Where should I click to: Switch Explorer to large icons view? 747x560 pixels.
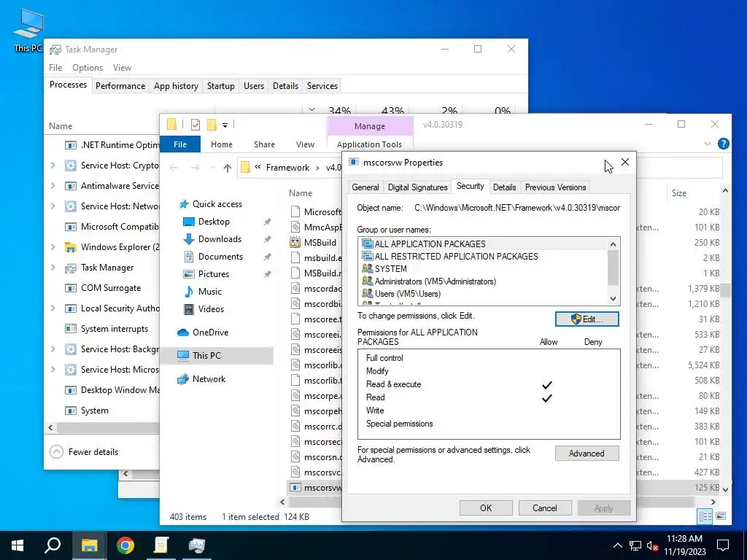pos(721,516)
